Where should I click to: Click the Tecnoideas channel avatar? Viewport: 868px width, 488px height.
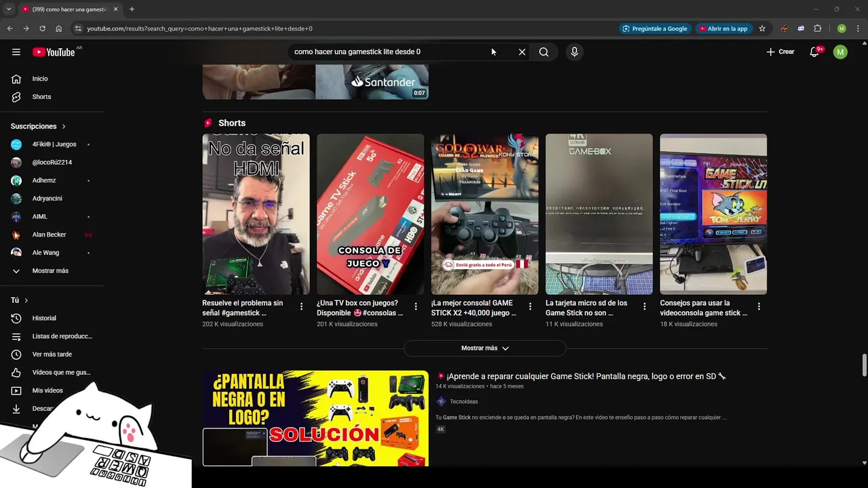click(441, 402)
